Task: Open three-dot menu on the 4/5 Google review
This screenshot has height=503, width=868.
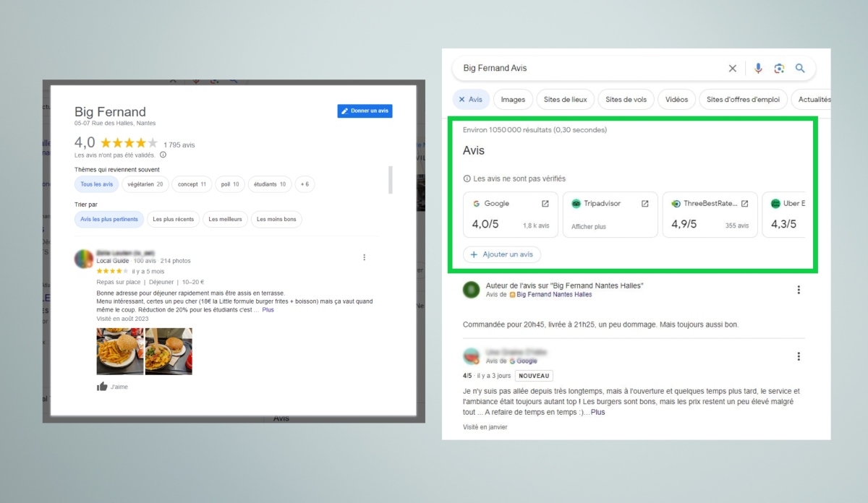Action: click(x=799, y=356)
